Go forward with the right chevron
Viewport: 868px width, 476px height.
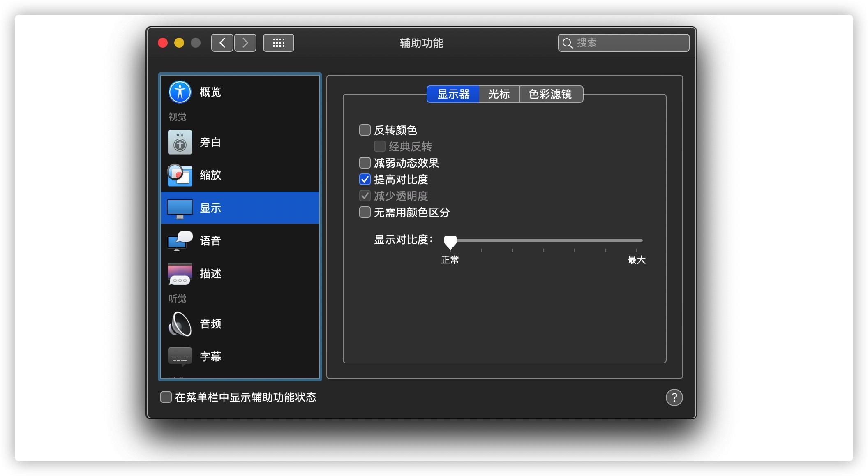click(245, 43)
